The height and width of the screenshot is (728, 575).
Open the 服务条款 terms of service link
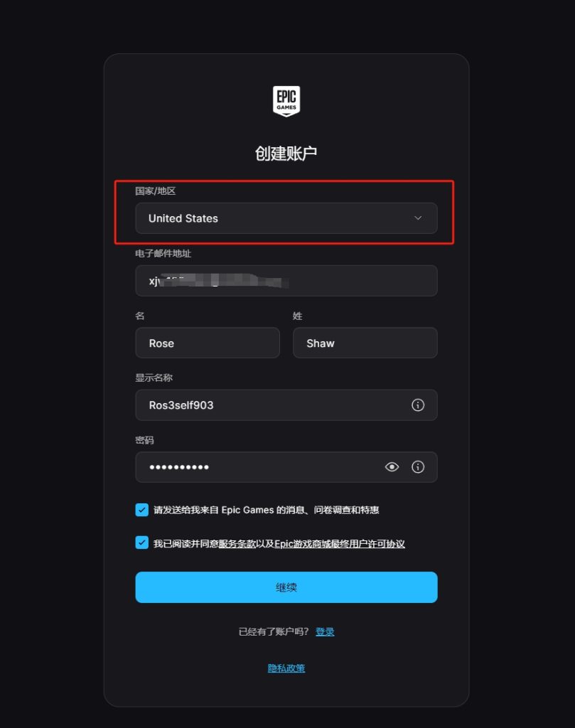click(237, 544)
